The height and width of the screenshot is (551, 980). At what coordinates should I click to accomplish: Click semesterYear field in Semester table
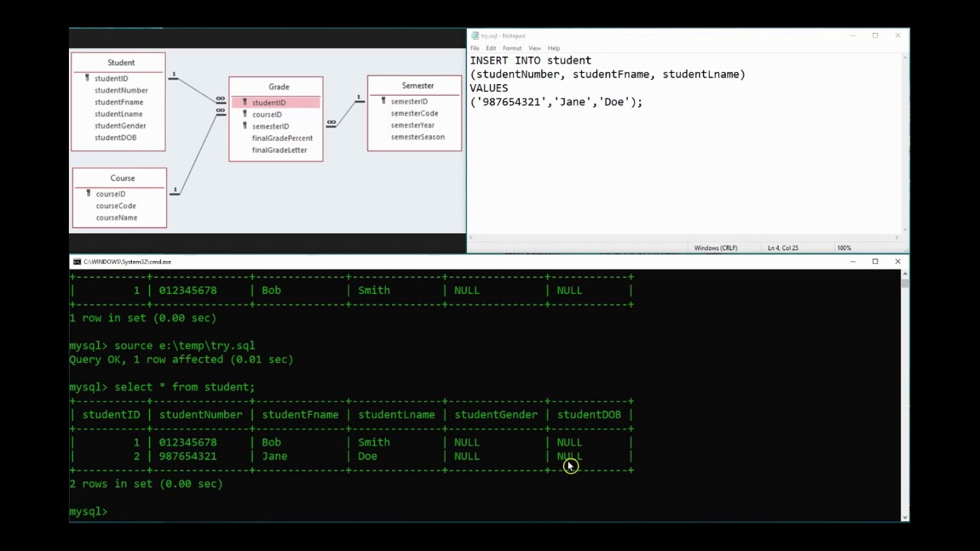click(x=413, y=125)
